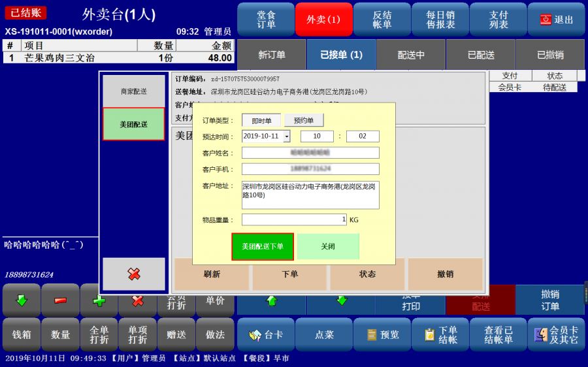
Task: Click the green up arrow in order list controls
Action: tap(272, 301)
